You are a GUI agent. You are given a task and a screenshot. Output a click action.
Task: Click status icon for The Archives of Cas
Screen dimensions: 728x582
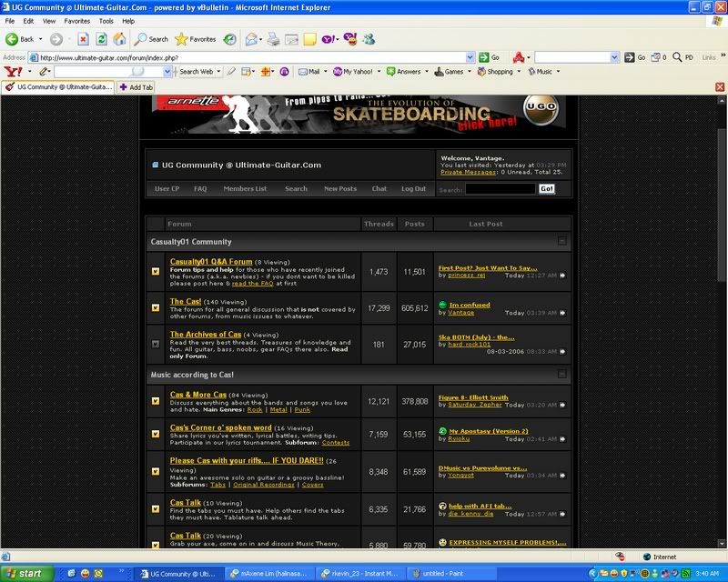point(156,344)
